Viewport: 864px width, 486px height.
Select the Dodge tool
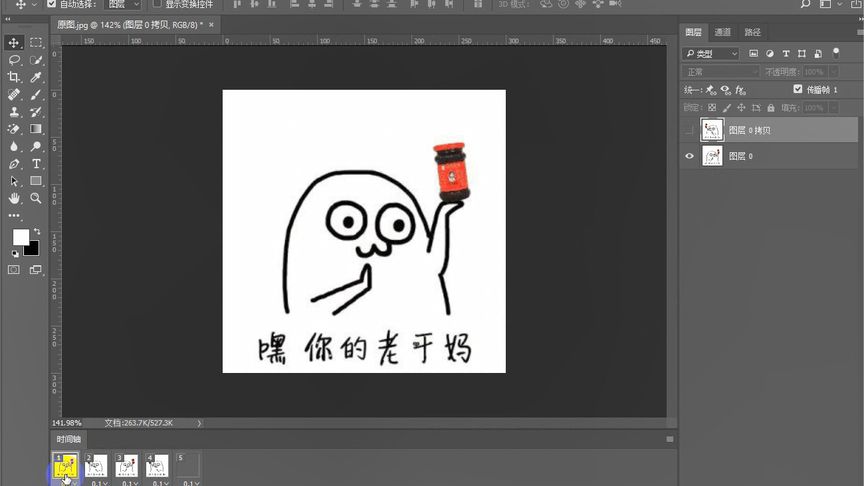[x=36, y=147]
